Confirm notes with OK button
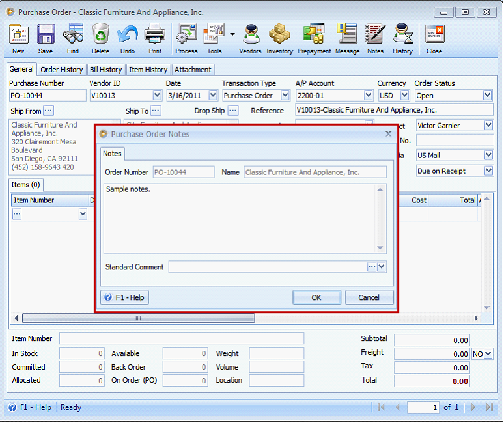Image resolution: width=504 pixels, height=423 pixels. click(316, 297)
